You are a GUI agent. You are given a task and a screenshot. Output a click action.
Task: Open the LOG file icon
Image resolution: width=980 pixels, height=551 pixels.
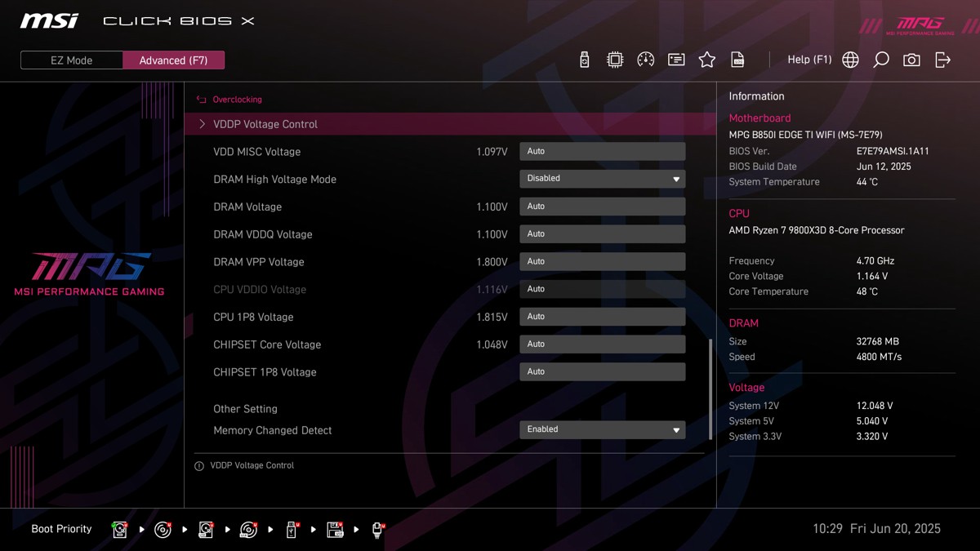pos(737,60)
